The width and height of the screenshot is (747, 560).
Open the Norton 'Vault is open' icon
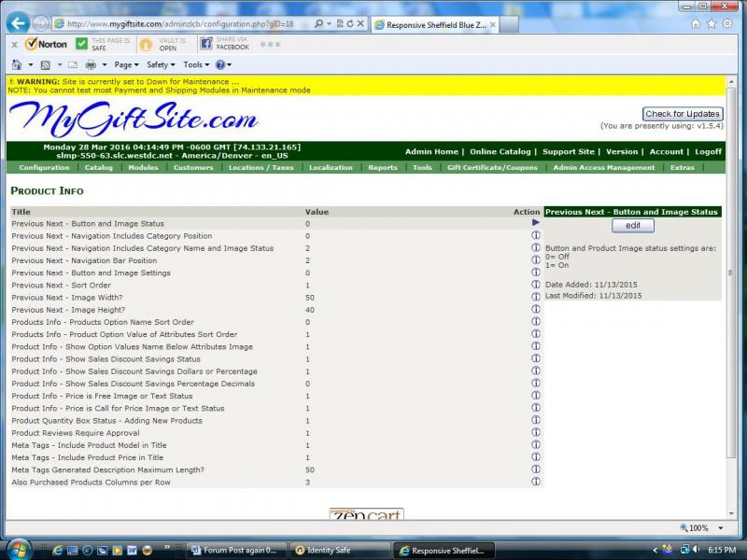[146, 45]
